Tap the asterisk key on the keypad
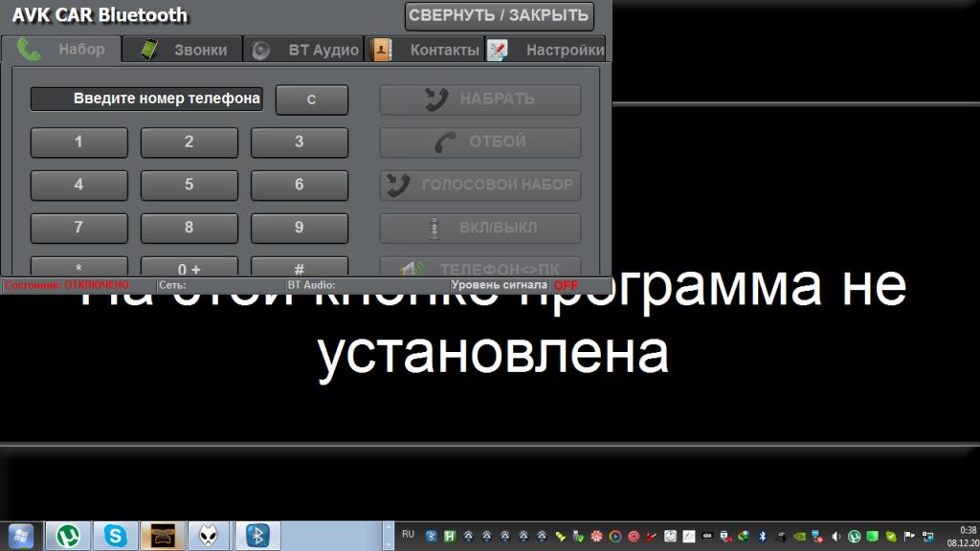The image size is (980, 551). click(78, 267)
